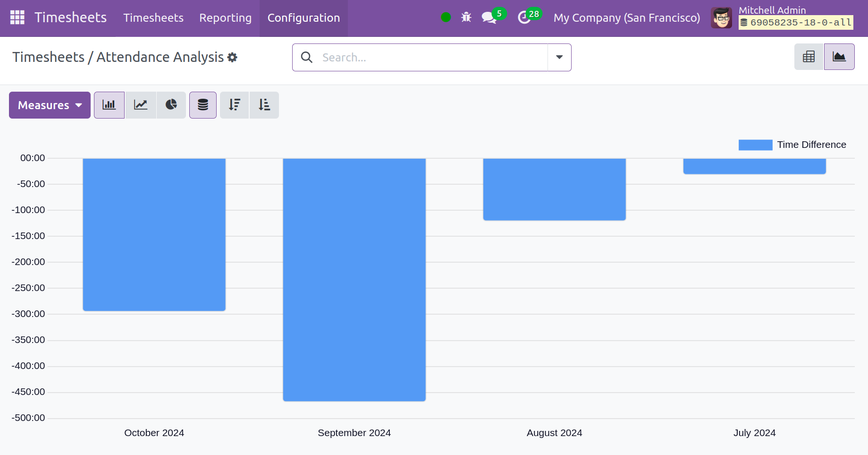The width and height of the screenshot is (868, 455).
Task: Open the Configuration menu
Action: point(303,17)
